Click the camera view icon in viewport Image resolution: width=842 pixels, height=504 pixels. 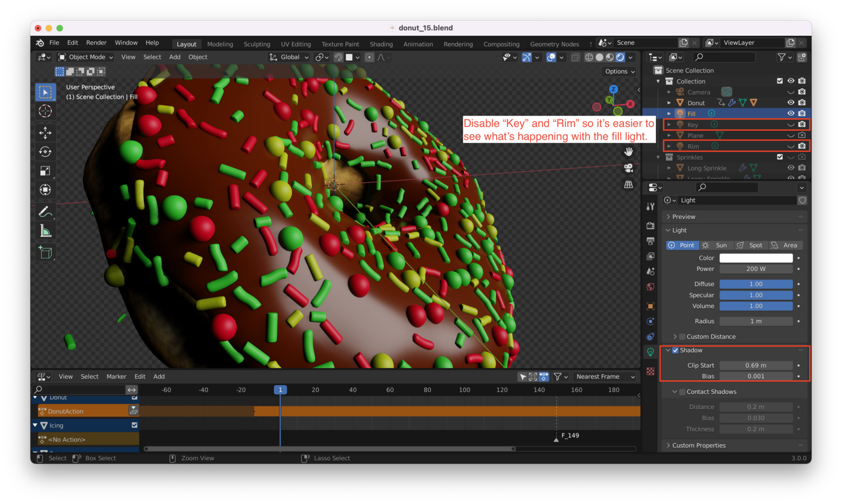tap(628, 168)
